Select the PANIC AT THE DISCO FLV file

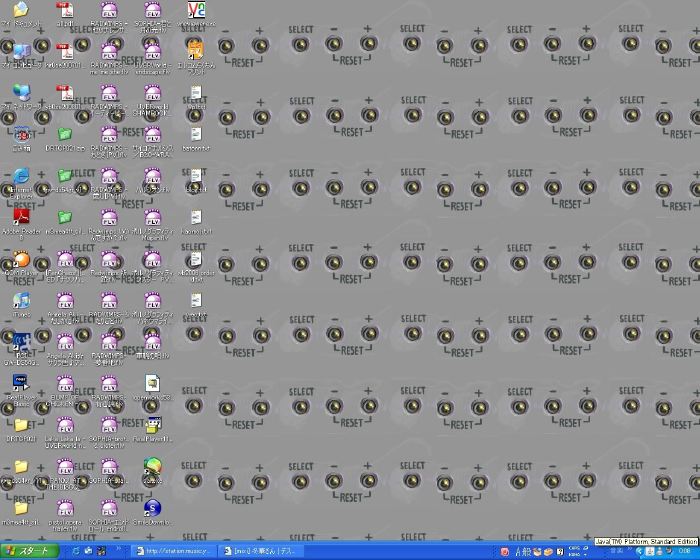pyautogui.click(x=65, y=467)
